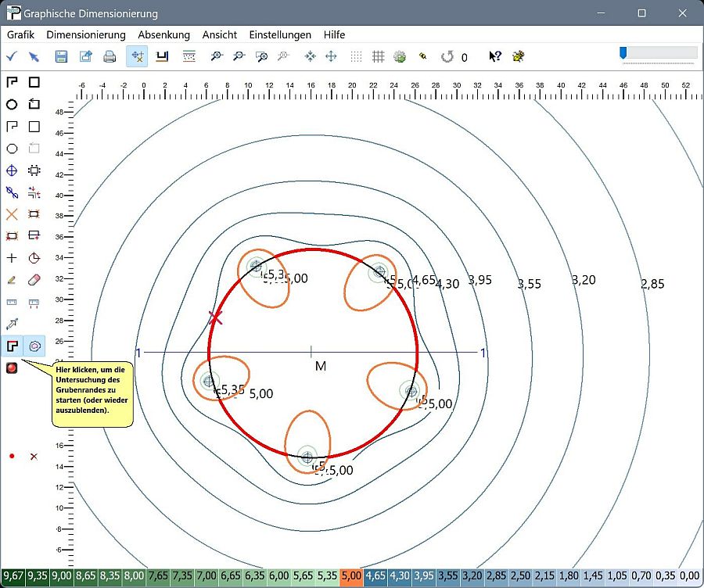Click the undo arrow icon
This screenshot has width=704, height=588.
coord(447,56)
